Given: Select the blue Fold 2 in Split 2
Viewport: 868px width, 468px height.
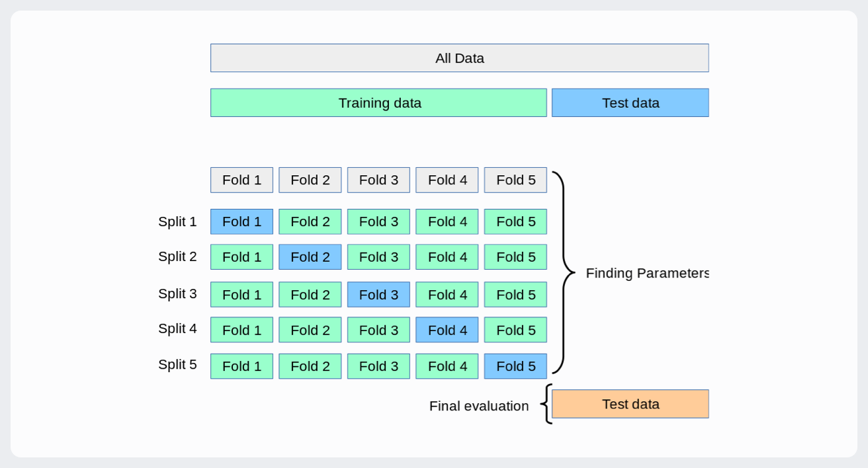Looking at the screenshot, I should [x=310, y=257].
